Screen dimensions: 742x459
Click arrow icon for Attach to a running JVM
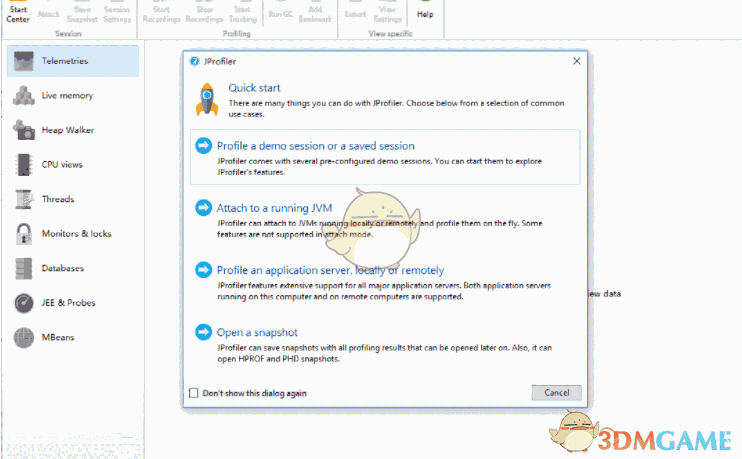click(x=203, y=208)
